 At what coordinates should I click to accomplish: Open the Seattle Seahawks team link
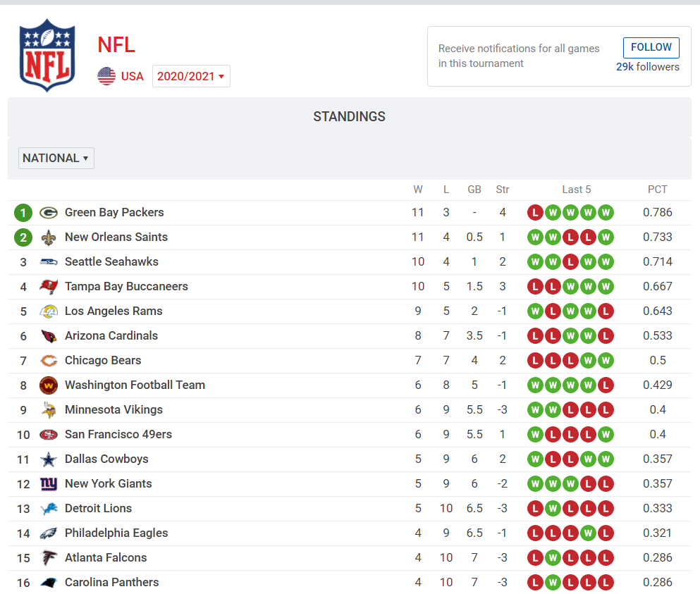111,261
